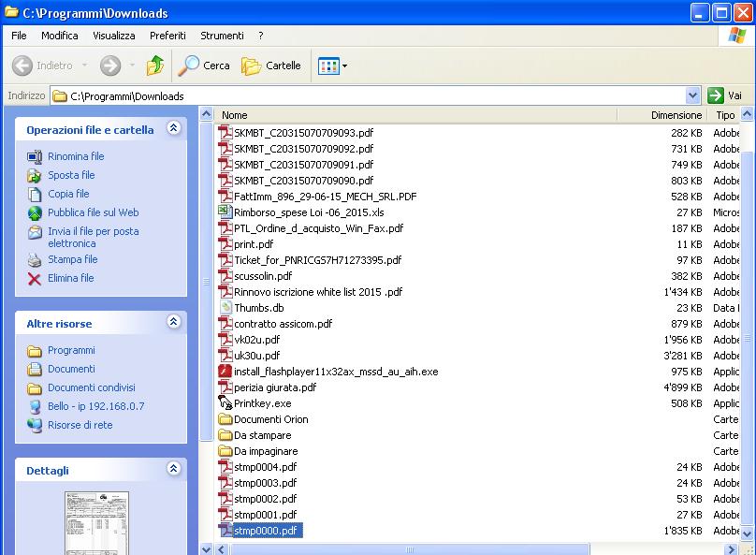Select the Printkey.exe icon
The height and width of the screenshot is (555, 756).
coord(225,403)
